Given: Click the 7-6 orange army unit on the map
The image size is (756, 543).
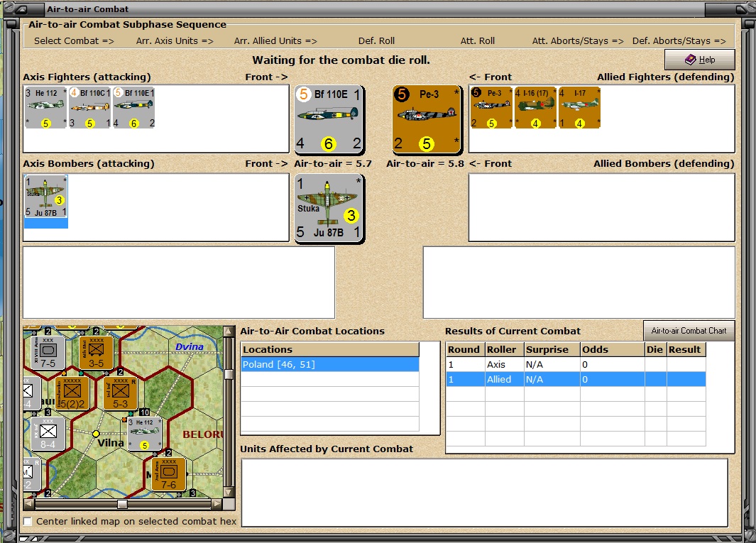Looking at the screenshot, I should click(169, 475).
